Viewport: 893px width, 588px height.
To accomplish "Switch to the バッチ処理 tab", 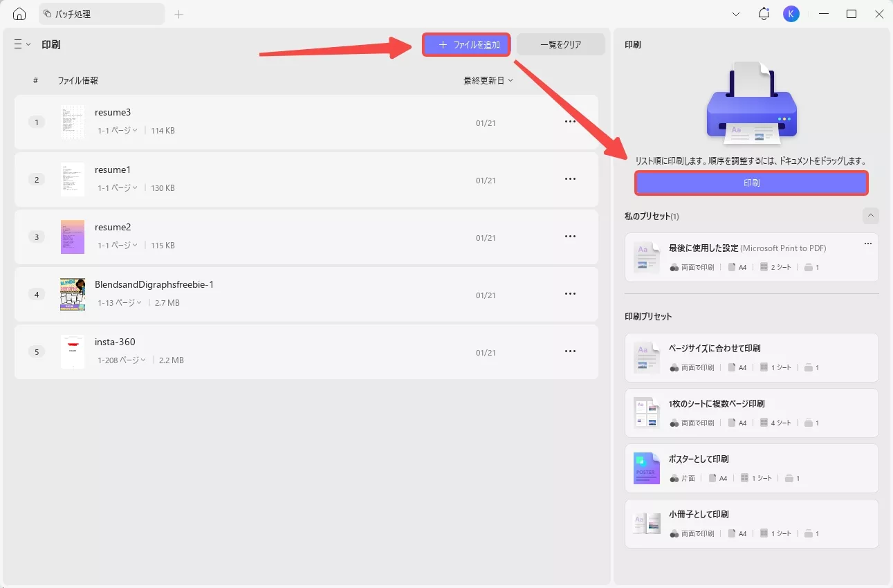I will coord(102,14).
